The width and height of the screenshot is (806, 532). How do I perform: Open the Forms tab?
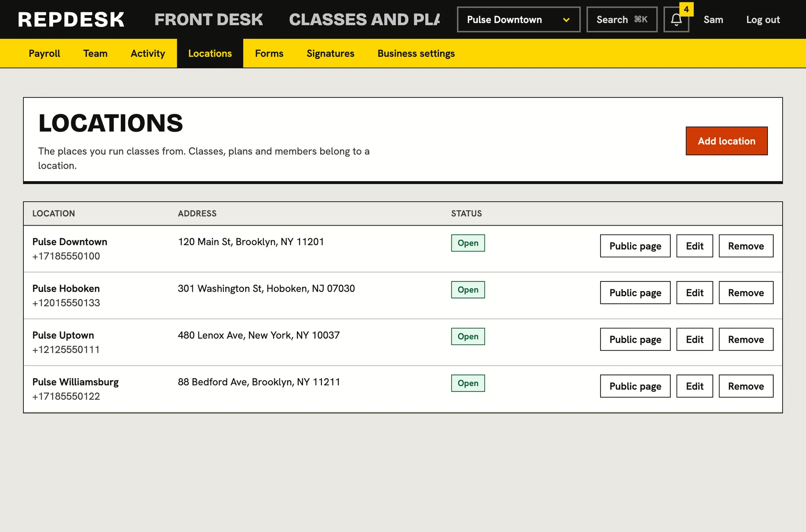(269, 53)
